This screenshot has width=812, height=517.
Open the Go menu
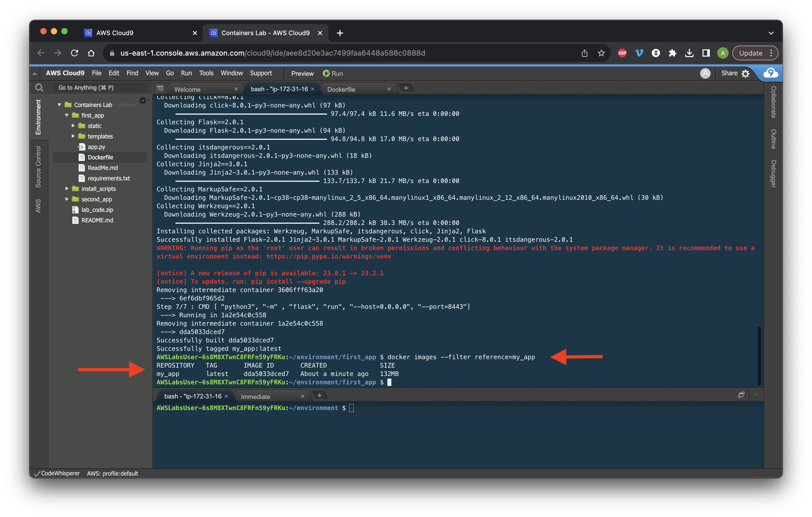click(x=170, y=73)
